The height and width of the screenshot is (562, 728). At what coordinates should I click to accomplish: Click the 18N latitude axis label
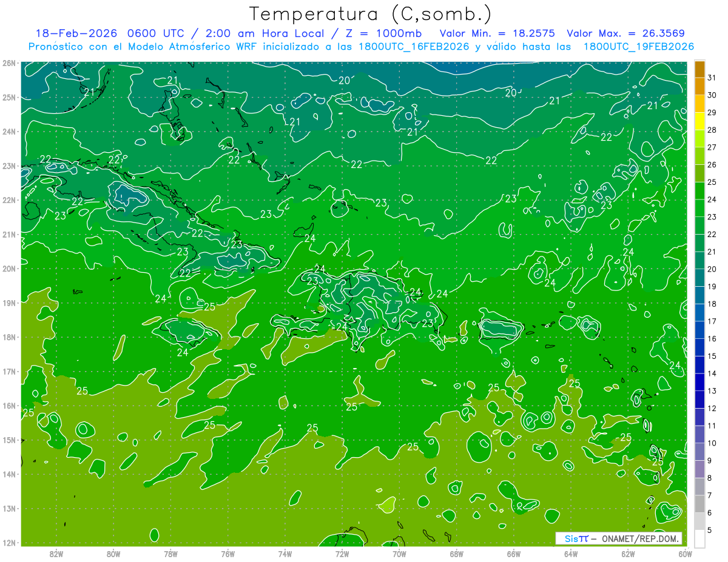point(8,337)
